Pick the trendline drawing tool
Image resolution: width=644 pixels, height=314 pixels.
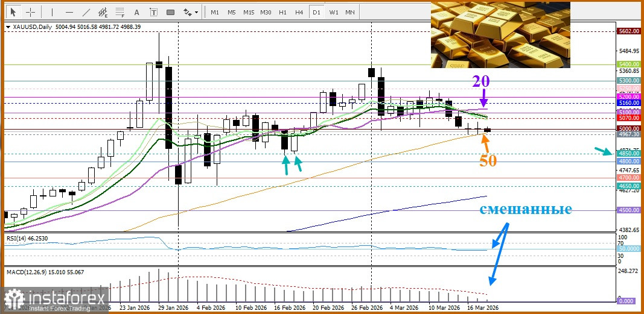click(86, 12)
